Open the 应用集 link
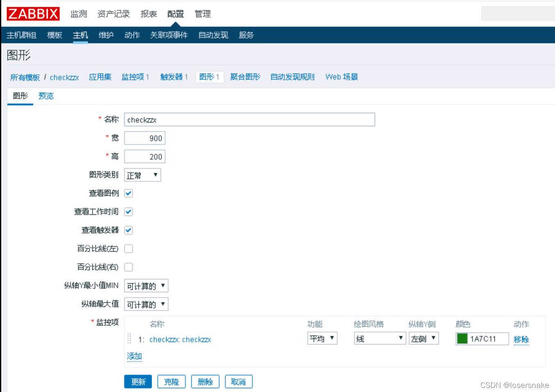Viewport: 555px width, 392px height. (x=100, y=77)
